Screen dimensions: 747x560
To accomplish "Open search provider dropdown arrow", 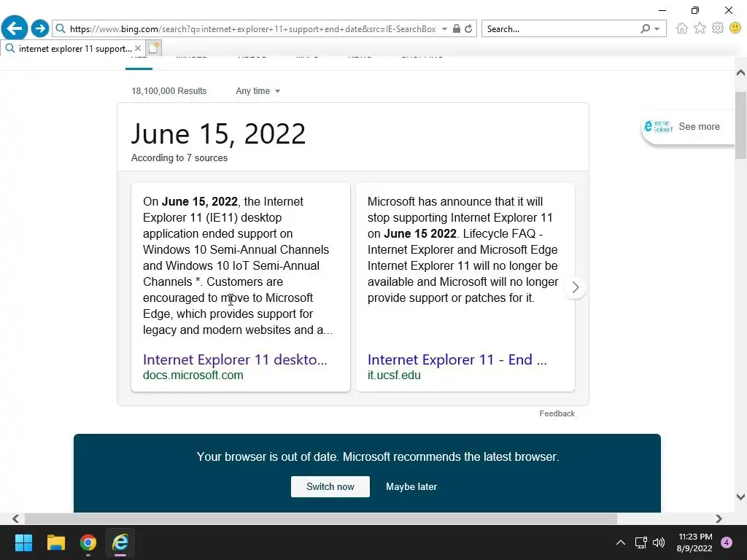I will (657, 28).
